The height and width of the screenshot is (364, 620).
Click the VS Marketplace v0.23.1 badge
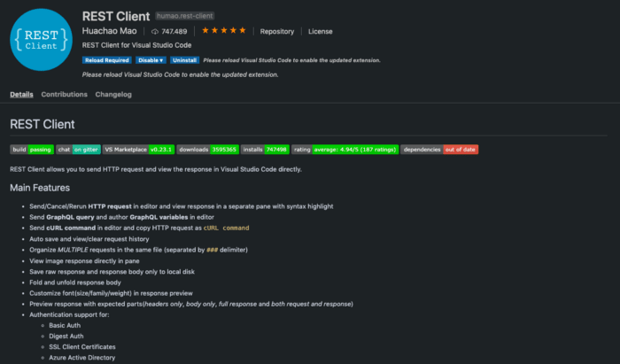[x=138, y=150]
